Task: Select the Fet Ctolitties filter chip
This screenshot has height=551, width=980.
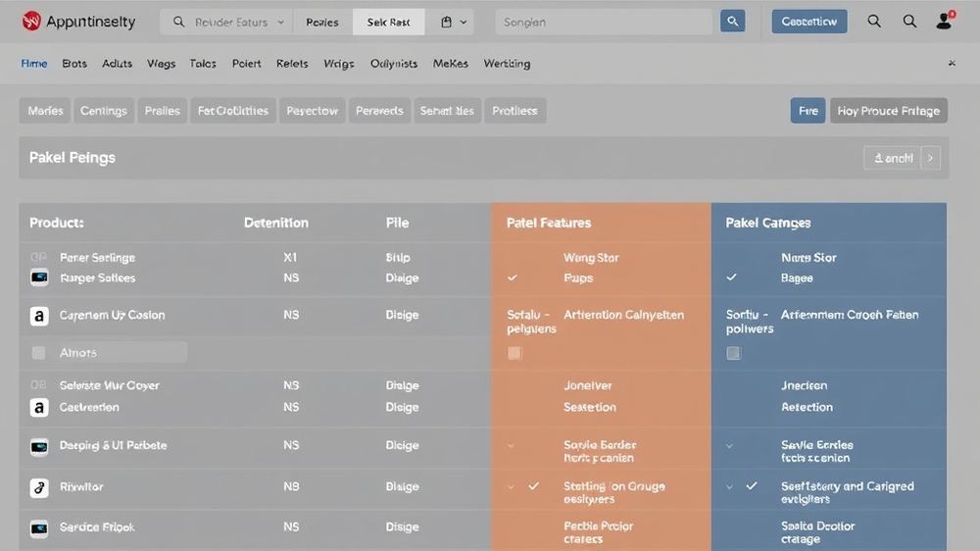Action: (x=233, y=111)
